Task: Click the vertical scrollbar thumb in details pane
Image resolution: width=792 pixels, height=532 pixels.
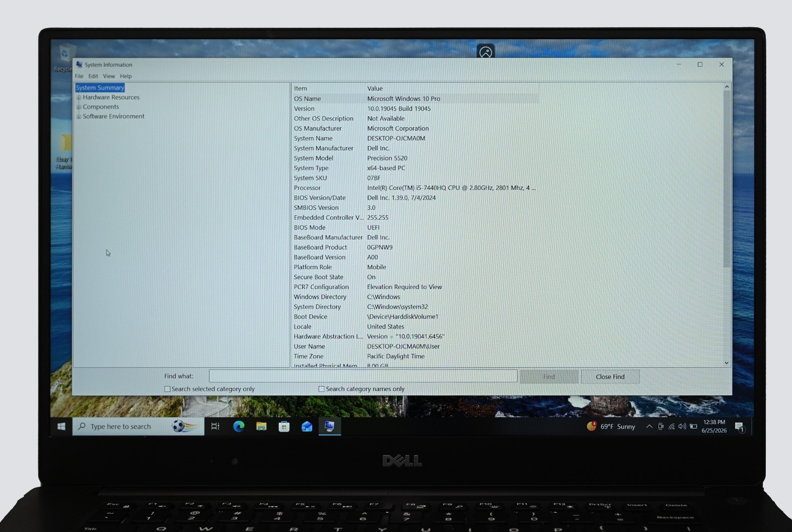Action: (x=727, y=179)
